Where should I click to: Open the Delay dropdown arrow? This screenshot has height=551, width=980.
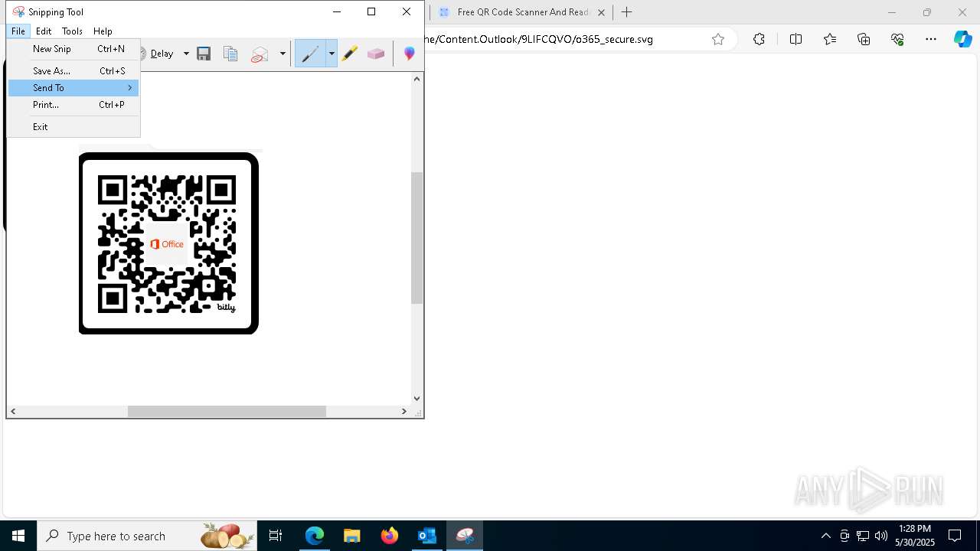pyautogui.click(x=186, y=54)
